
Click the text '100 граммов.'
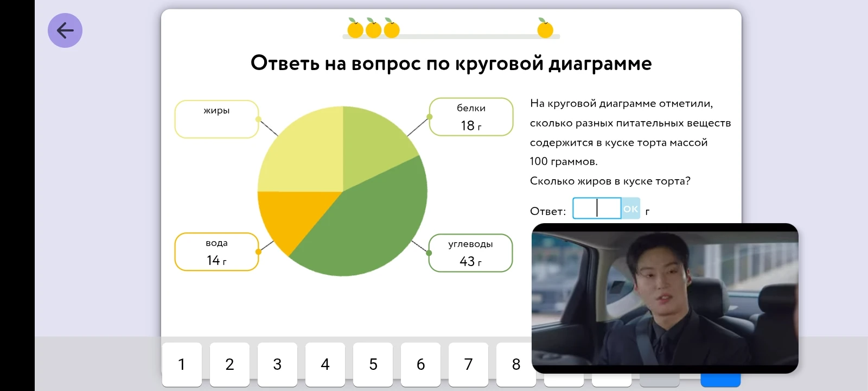coord(564,161)
